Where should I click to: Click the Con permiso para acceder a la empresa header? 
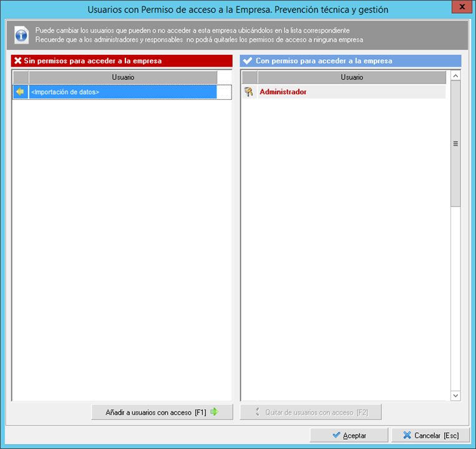[x=351, y=60]
